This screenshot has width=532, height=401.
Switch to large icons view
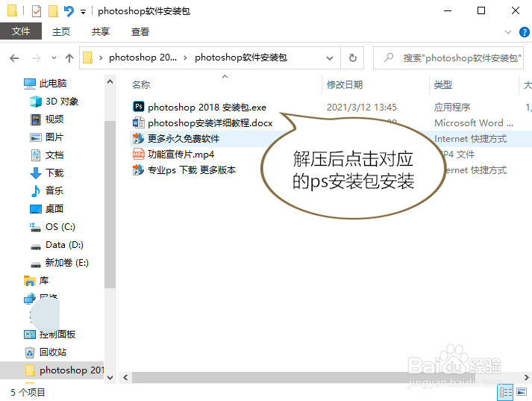pos(522,392)
